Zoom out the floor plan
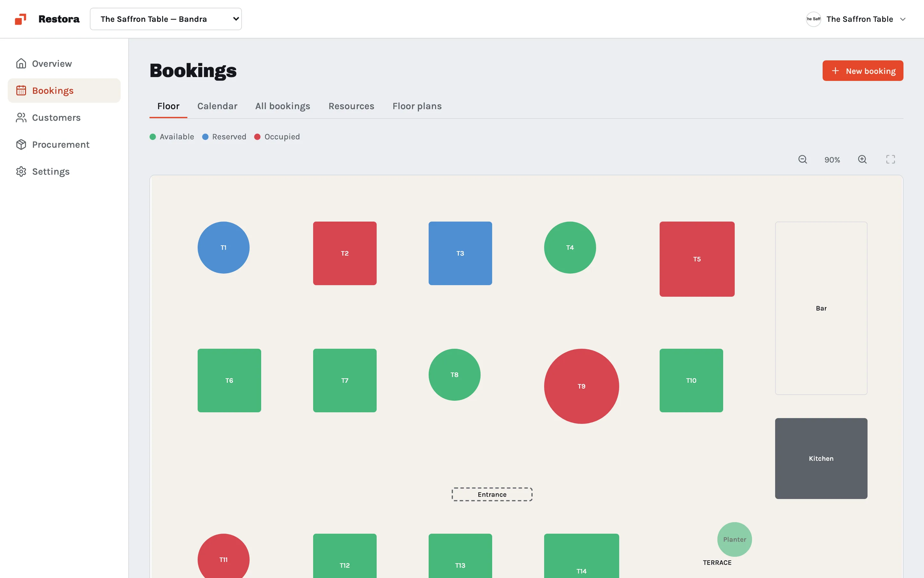This screenshot has height=578, width=924. click(x=803, y=159)
